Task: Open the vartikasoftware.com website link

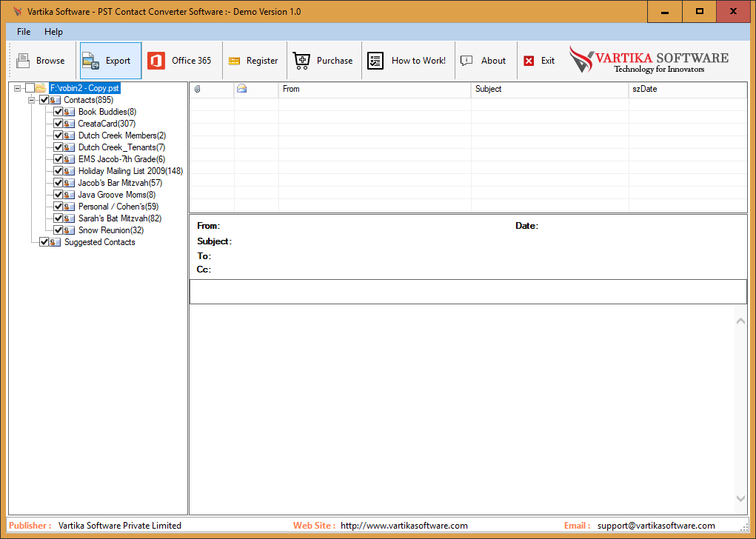Action: [404, 526]
